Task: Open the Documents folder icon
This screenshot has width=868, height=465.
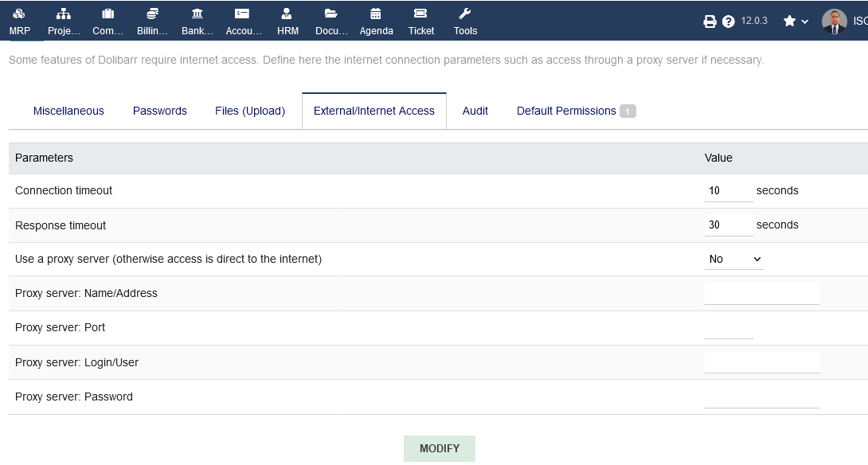Action: click(331, 14)
